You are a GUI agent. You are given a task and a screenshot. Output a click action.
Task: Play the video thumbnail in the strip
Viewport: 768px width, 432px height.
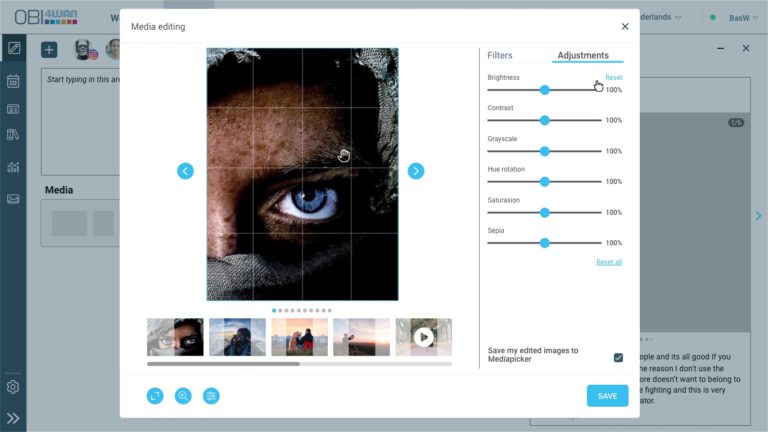[424, 337]
